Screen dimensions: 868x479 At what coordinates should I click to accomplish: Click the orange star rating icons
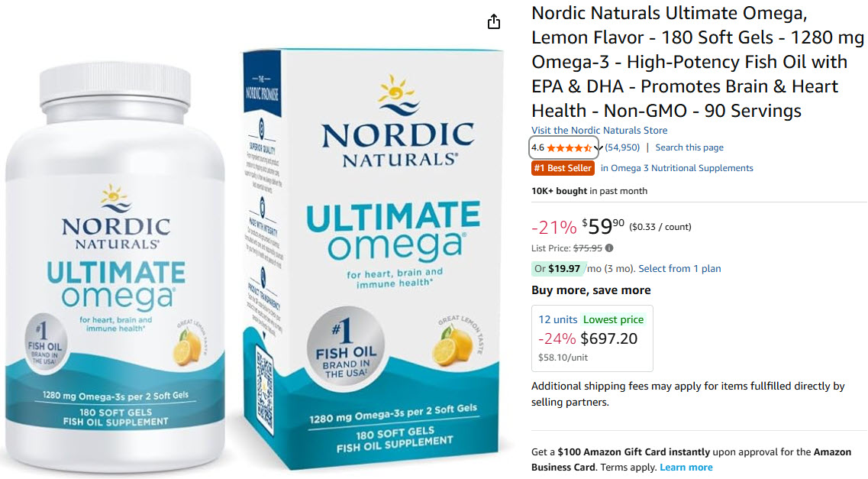(x=569, y=148)
